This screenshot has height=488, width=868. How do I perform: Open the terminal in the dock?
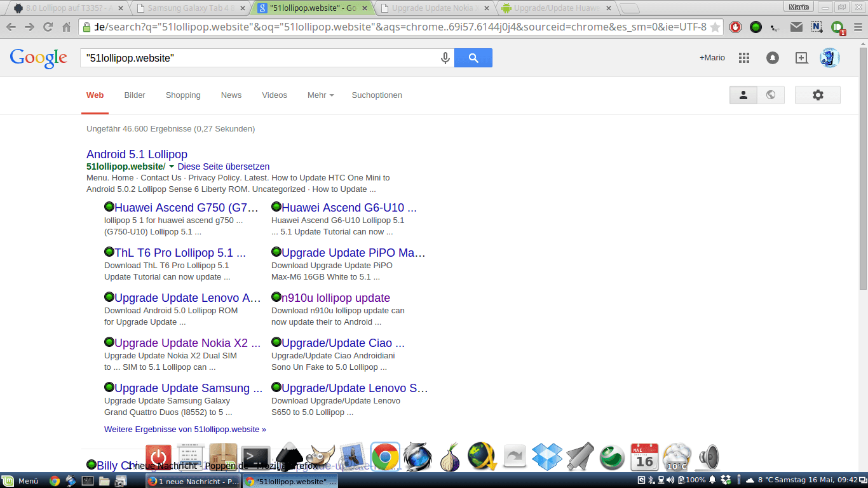(x=255, y=457)
